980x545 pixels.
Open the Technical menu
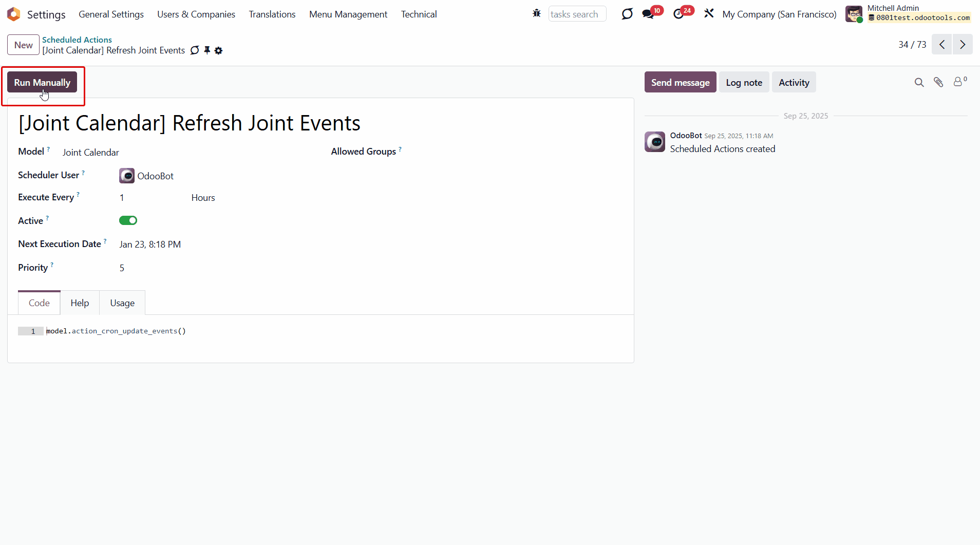coord(419,14)
